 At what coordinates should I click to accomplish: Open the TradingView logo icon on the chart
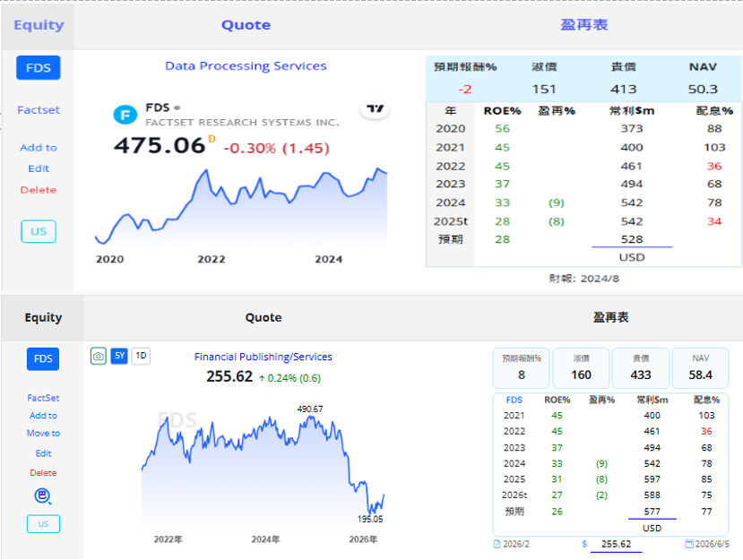[376, 109]
